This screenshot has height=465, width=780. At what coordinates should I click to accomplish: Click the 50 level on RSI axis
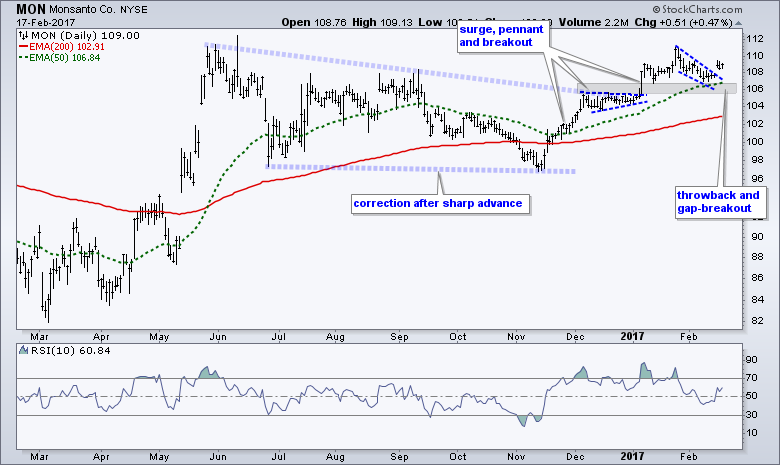pos(752,396)
